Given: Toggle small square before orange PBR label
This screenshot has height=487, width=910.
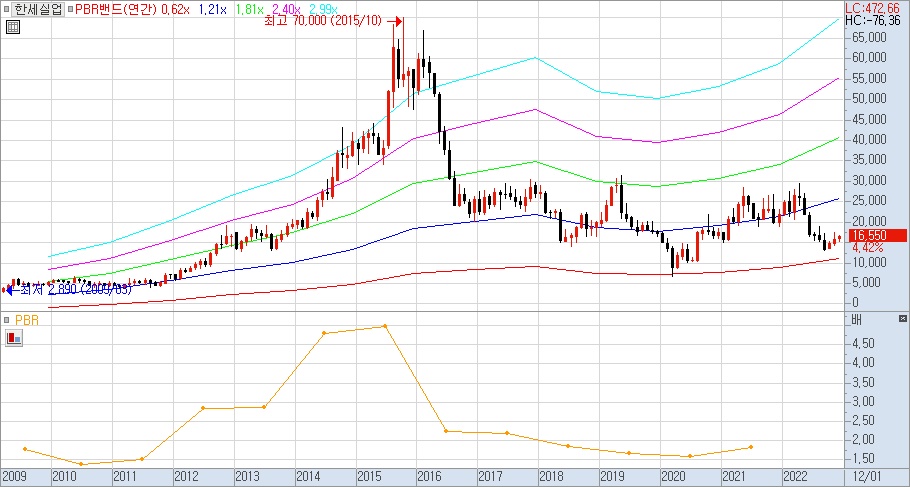Looking at the screenshot, I should (x=6, y=320).
